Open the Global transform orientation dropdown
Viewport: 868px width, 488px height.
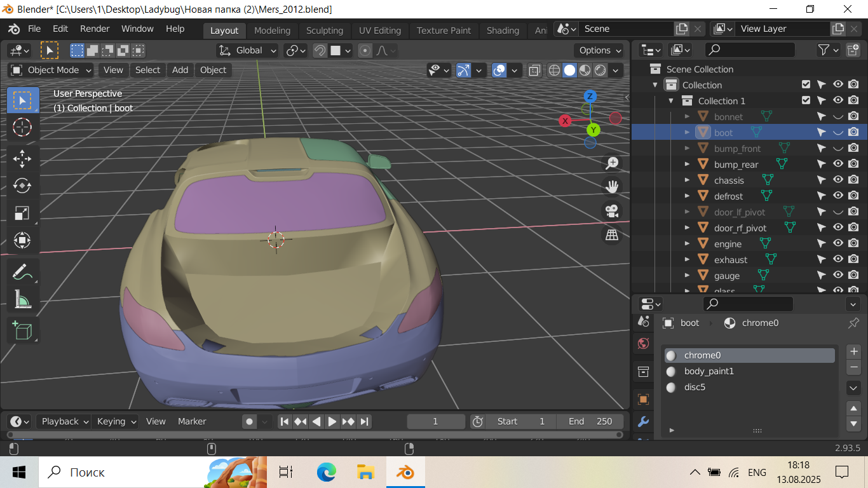click(248, 50)
